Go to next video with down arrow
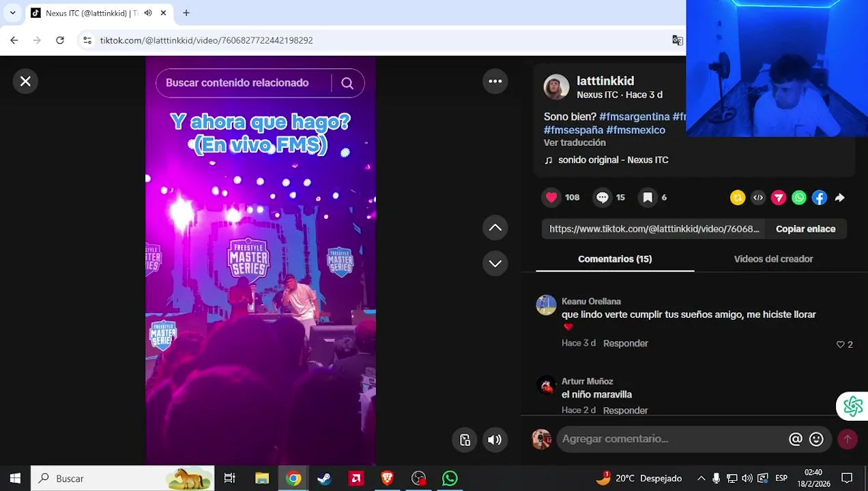 pos(495,263)
